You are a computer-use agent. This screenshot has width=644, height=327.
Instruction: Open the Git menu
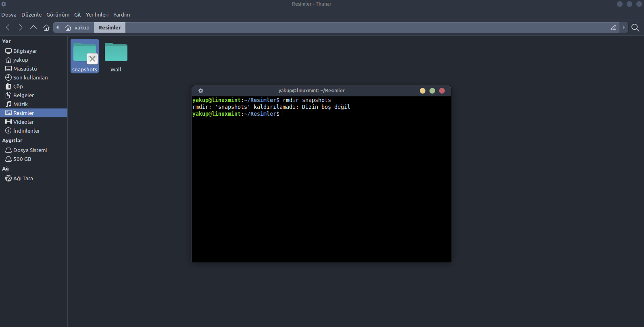[77, 15]
